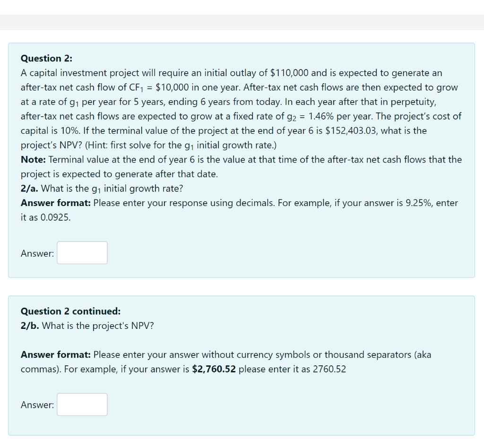Click the 2/a question label
This screenshot has height=448, width=484.
28,188
